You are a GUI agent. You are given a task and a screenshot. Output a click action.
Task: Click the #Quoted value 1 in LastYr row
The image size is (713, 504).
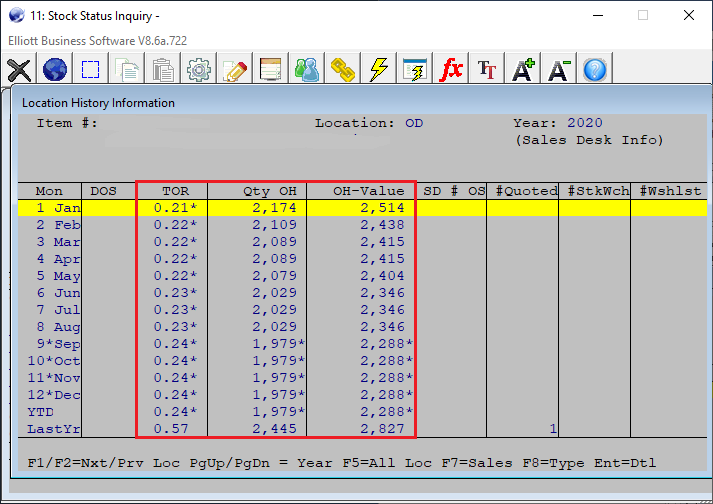[x=553, y=429]
